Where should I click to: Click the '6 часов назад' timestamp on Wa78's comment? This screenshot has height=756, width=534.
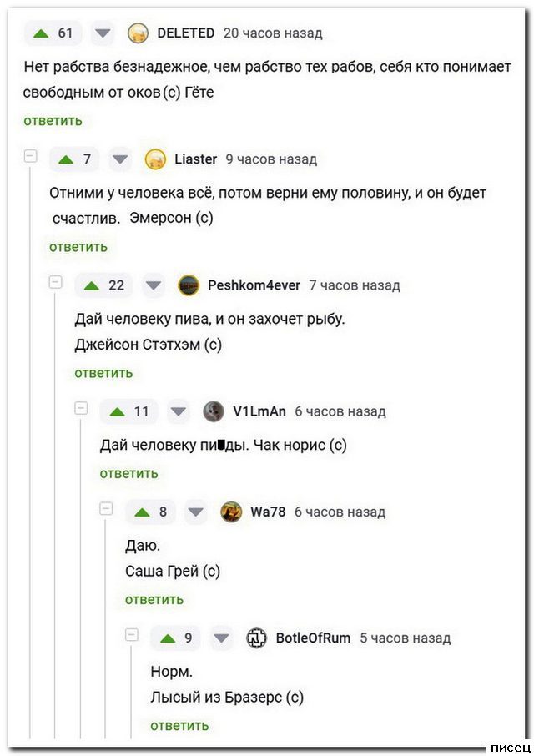pos(340,512)
